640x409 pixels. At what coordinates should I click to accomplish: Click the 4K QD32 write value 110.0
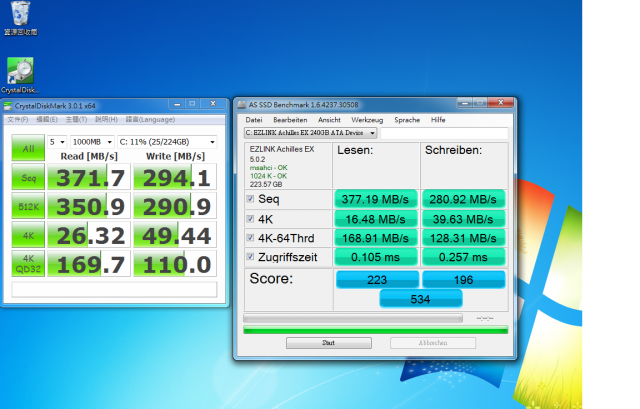point(175,264)
